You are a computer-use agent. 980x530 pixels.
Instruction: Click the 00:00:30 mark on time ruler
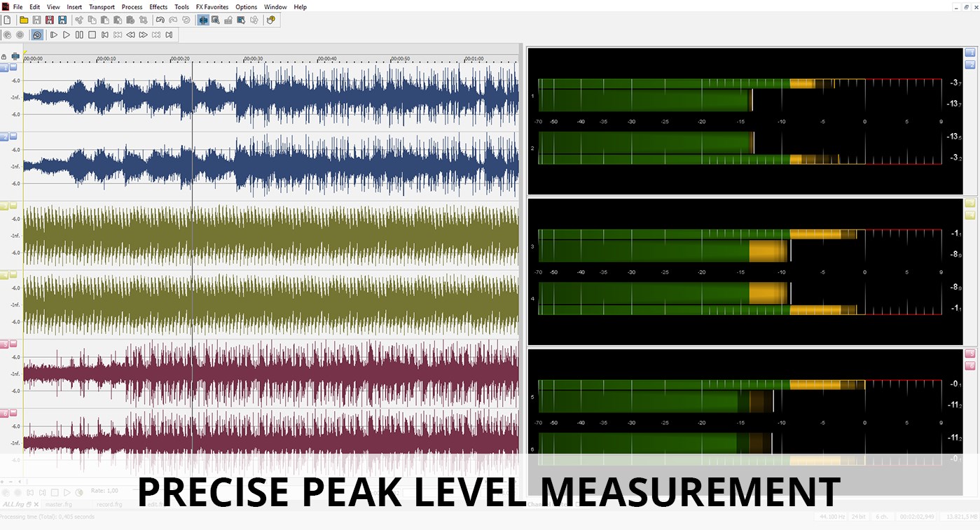tap(254, 59)
